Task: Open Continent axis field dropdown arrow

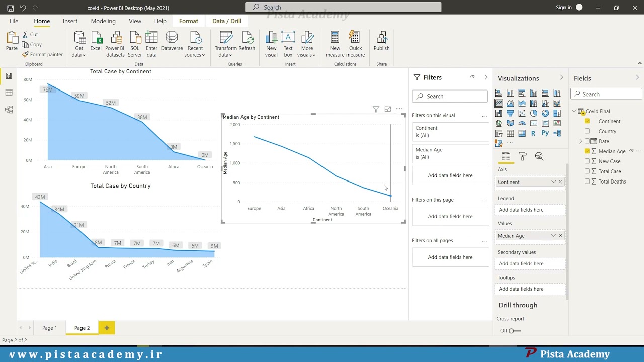Action: (553, 182)
